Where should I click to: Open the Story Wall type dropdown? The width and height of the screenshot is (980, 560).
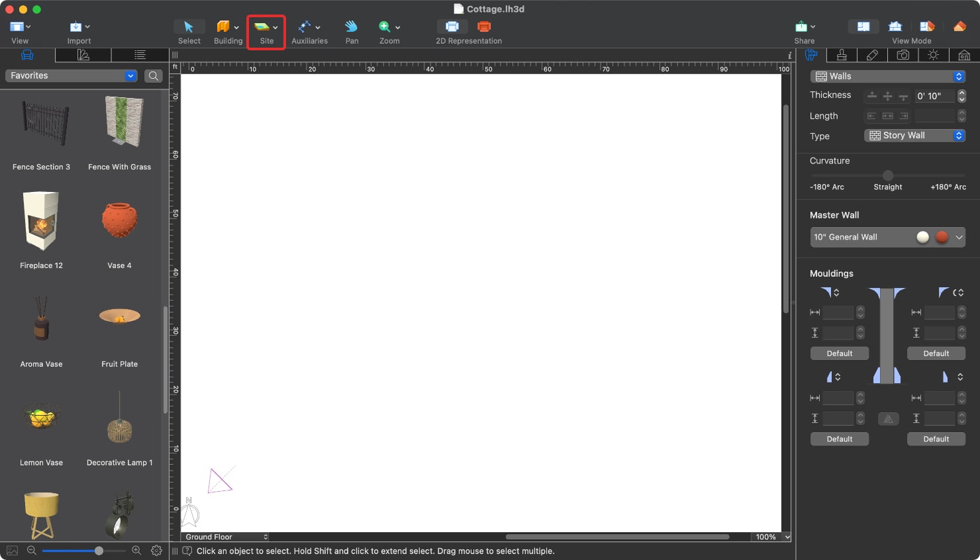coord(914,135)
